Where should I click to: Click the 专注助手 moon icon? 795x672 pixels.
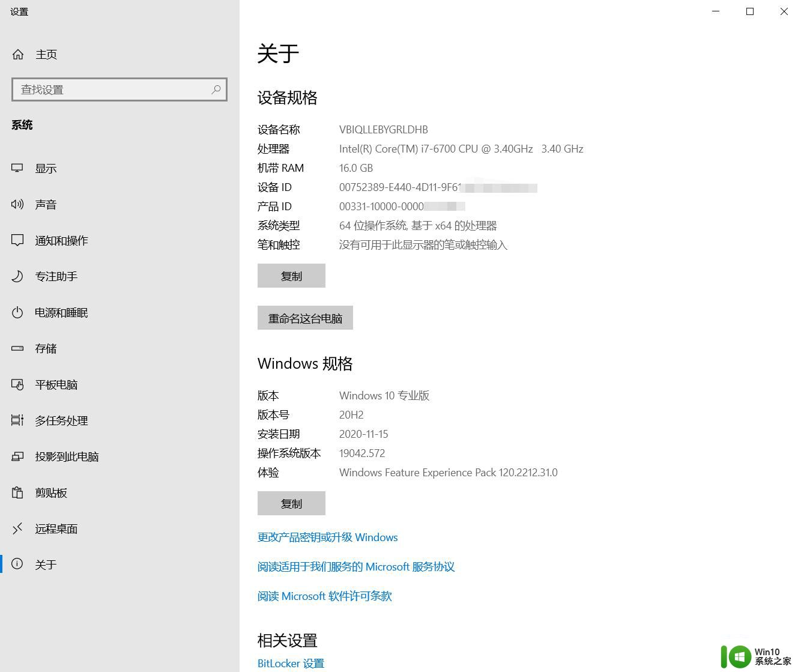click(x=17, y=276)
